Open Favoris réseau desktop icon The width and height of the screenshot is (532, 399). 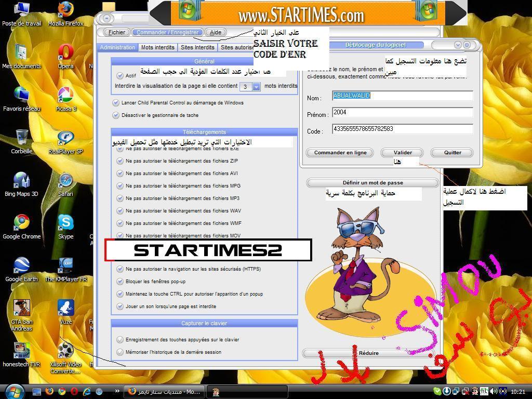21,99
